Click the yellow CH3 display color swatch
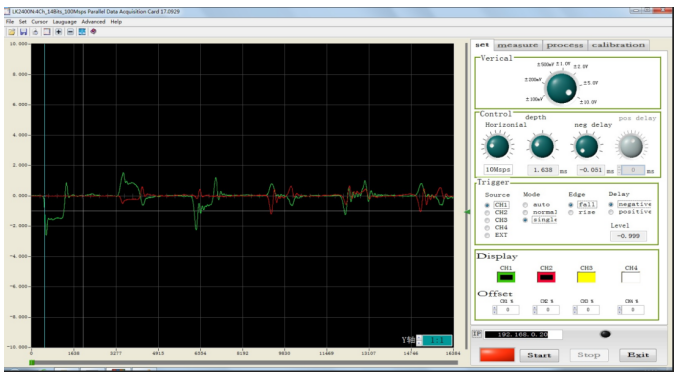The height and width of the screenshot is (375, 679). [586, 277]
